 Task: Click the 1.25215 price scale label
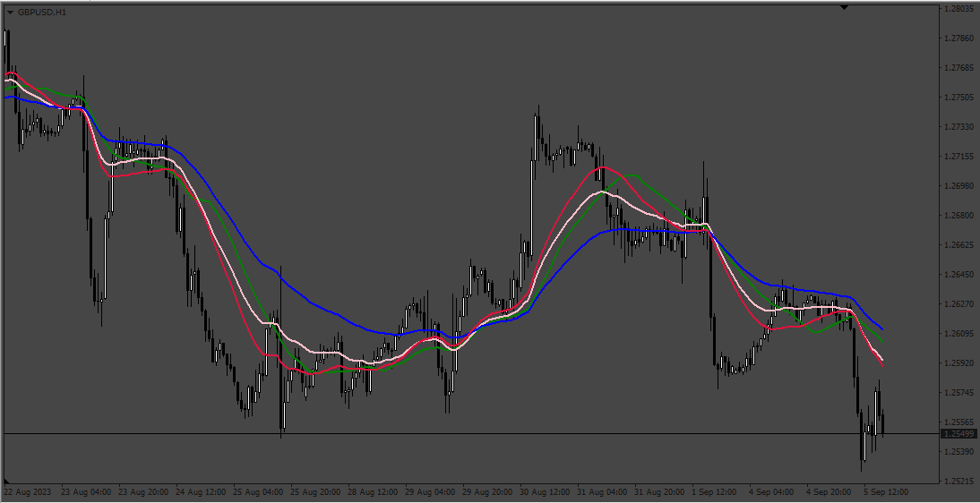(x=959, y=482)
